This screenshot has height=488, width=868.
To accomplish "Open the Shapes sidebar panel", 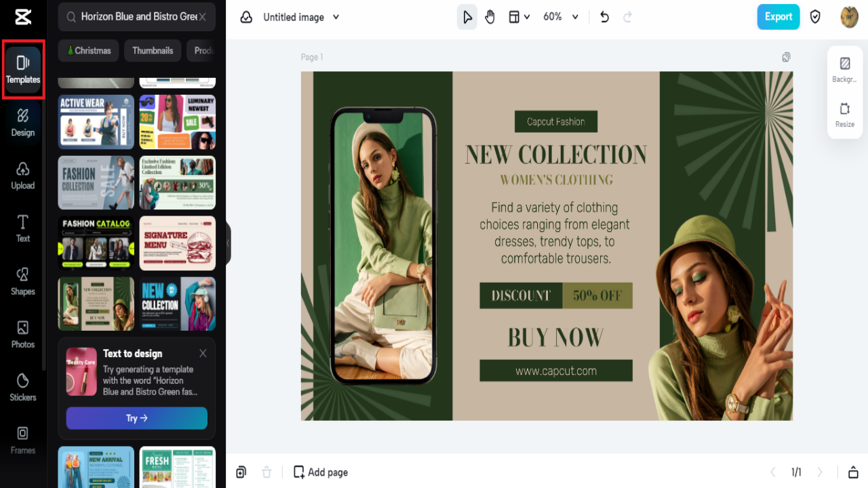I will tap(23, 281).
